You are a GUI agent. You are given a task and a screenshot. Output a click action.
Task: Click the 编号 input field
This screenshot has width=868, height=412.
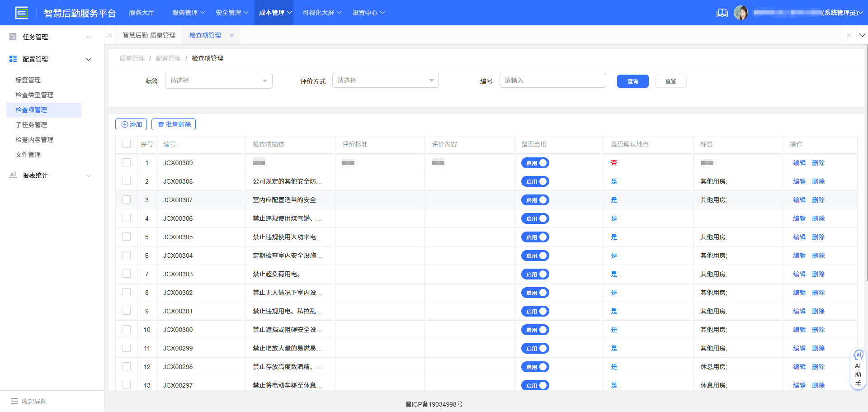(552, 80)
